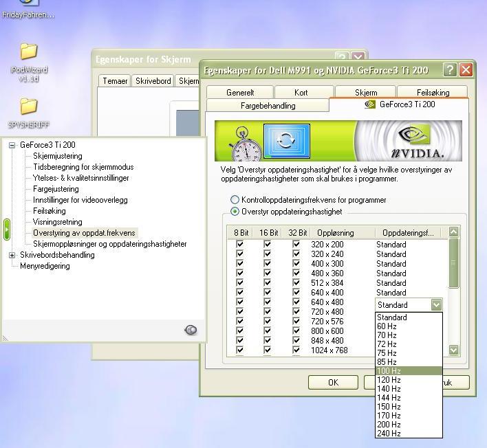
Task: Choose 85 Hz from the dropdown list
Action: coord(409,361)
